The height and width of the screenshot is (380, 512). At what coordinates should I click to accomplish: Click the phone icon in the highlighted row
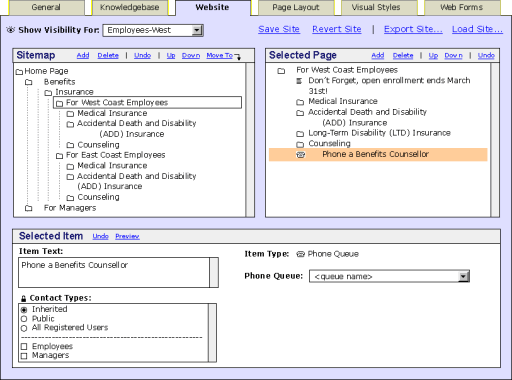coord(301,155)
